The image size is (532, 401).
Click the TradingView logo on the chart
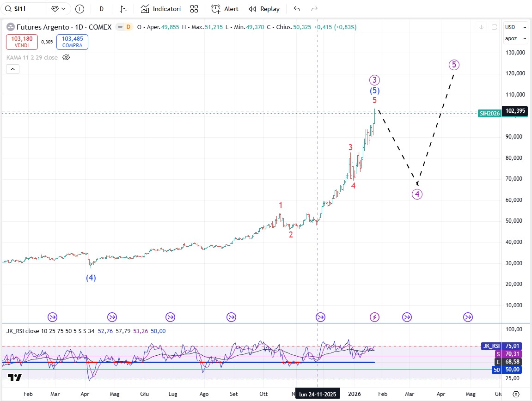[x=15, y=377]
